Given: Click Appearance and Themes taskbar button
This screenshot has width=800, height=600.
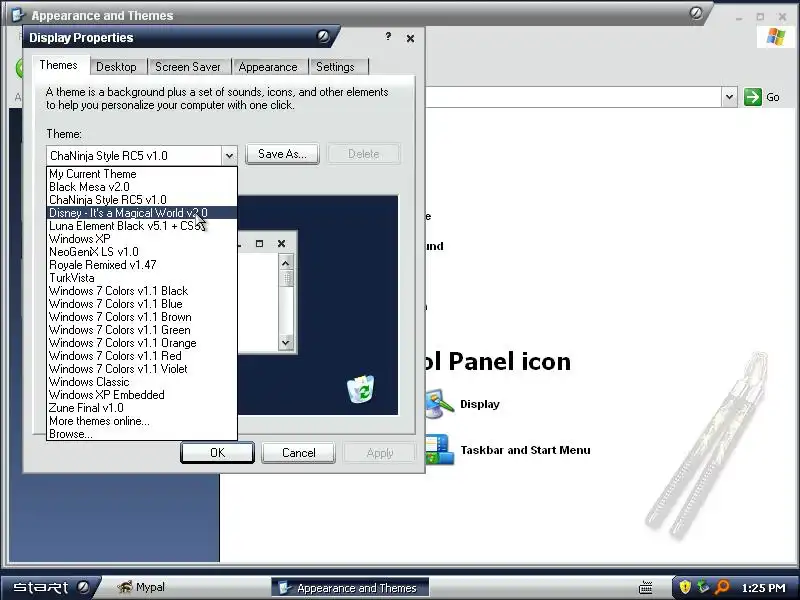Looking at the screenshot, I should point(349,588).
